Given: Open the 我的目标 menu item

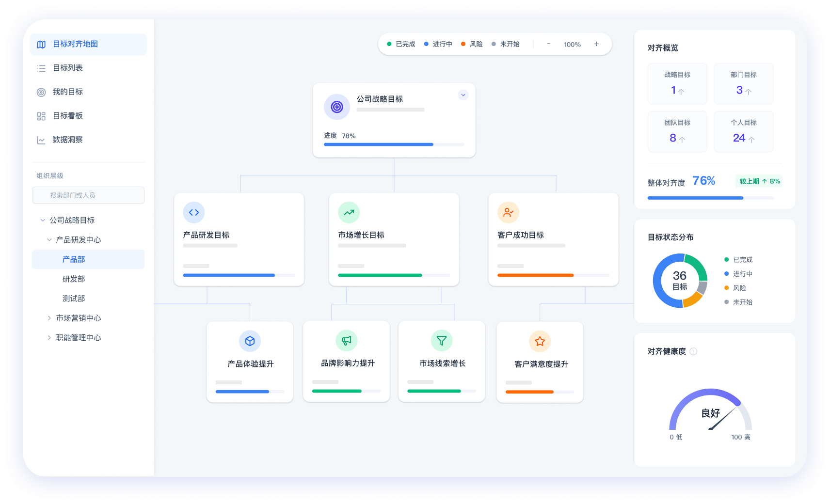Looking at the screenshot, I should (88, 92).
